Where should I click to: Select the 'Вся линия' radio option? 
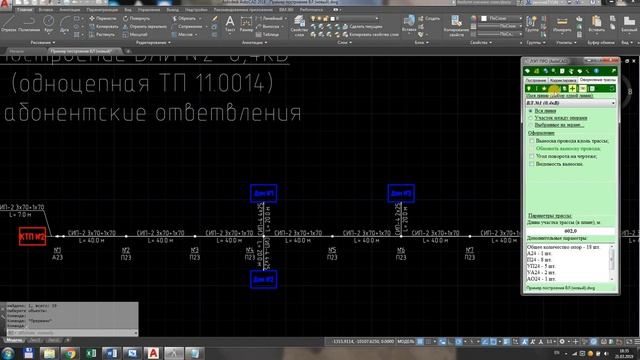(x=531, y=111)
